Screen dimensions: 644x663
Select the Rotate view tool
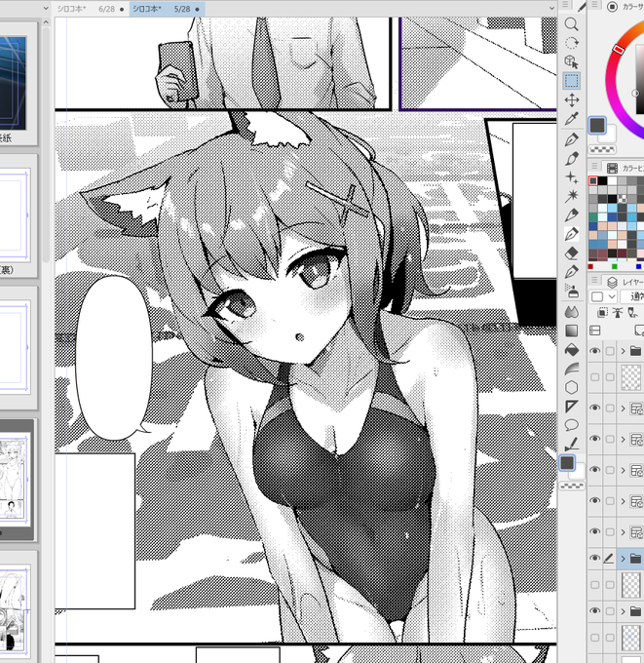coord(571,43)
